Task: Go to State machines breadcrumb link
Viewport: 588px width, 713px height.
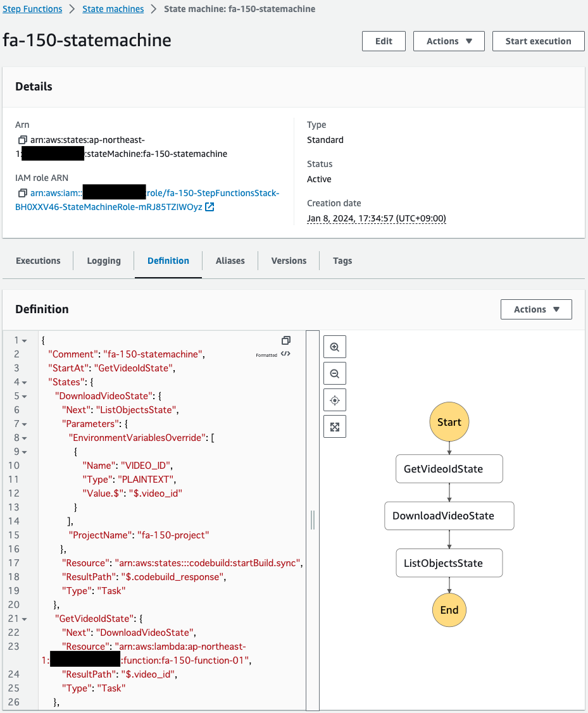Action: click(x=113, y=9)
